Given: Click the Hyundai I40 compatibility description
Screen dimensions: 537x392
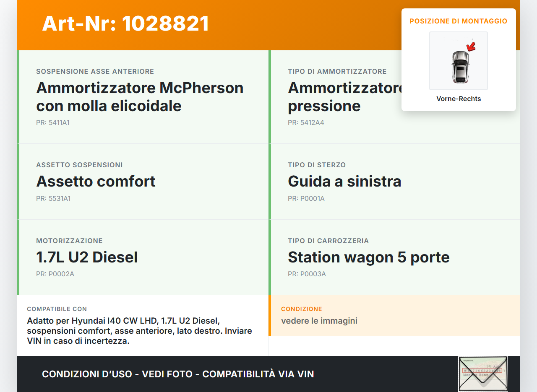Looking at the screenshot, I should coord(139,331).
